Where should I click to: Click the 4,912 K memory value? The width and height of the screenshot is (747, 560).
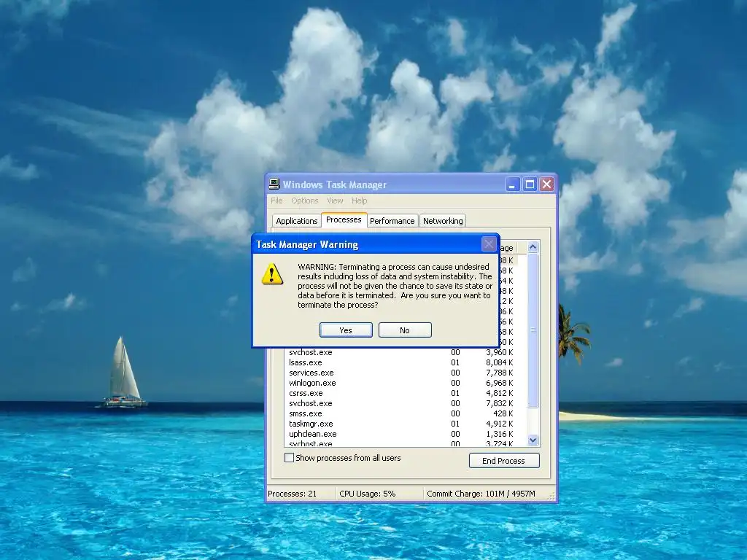tap(499, 424)
